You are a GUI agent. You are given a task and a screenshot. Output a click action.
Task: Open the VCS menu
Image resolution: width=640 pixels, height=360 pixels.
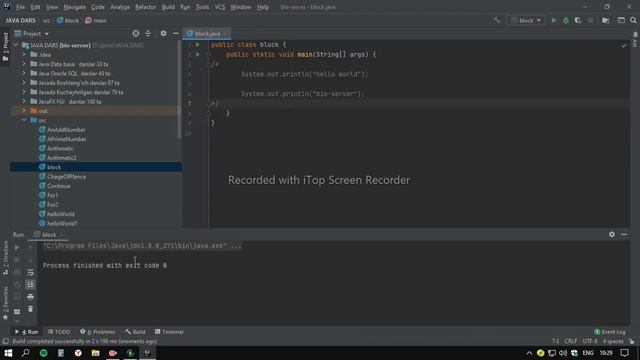click(x=220, y=7)
